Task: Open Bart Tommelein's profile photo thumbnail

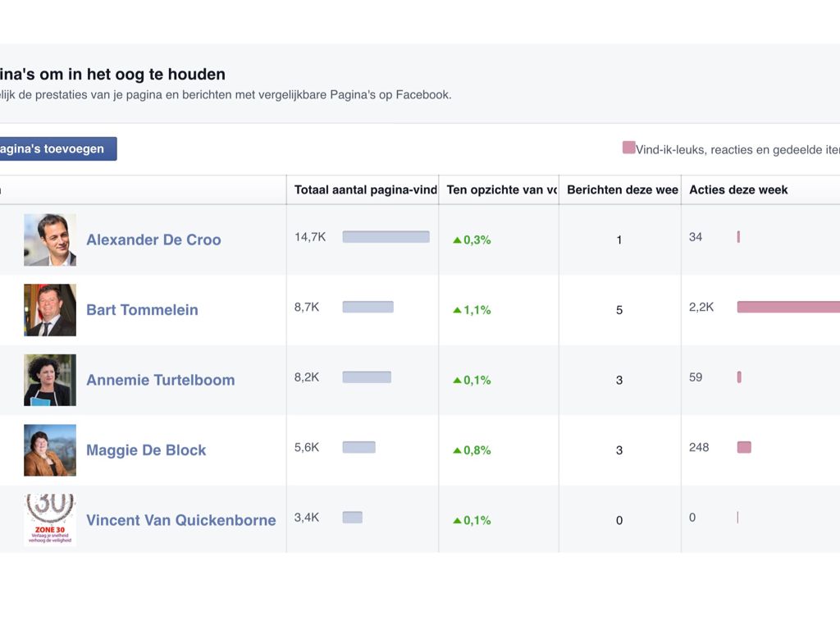Action: point(50,310)
